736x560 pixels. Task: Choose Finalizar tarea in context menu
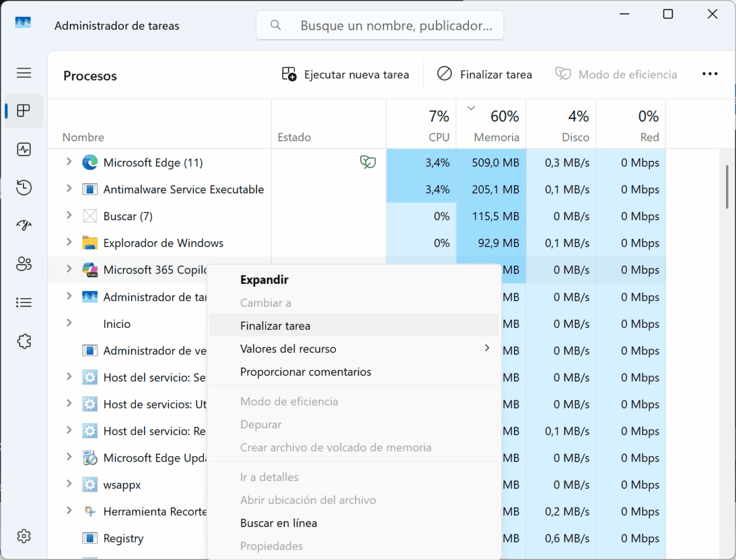click(354, 326)
